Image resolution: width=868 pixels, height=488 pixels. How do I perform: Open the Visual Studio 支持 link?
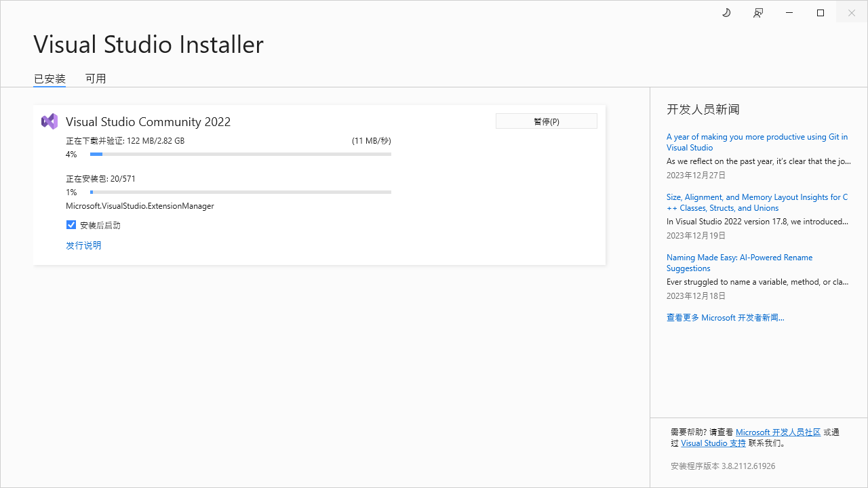(x=713, y=443)
